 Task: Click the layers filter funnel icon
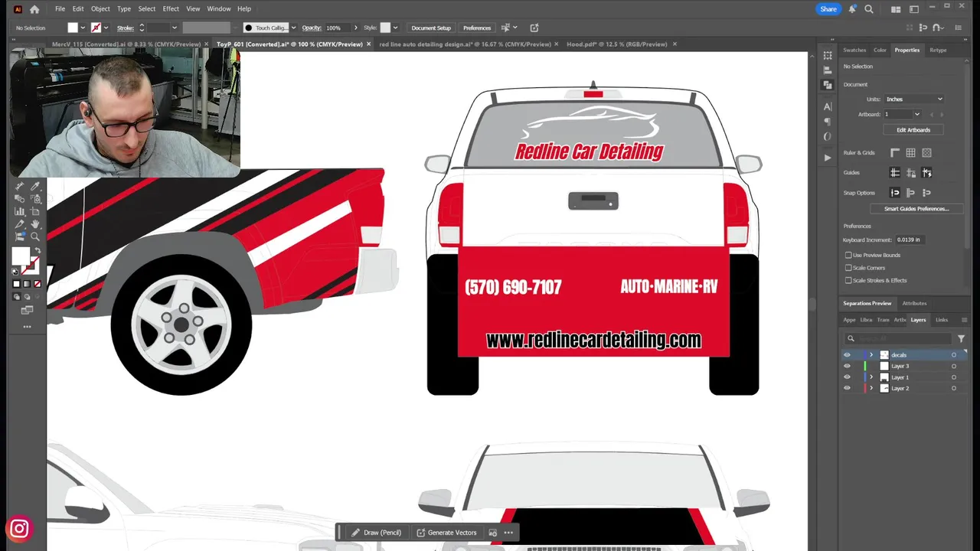point(961,338)
